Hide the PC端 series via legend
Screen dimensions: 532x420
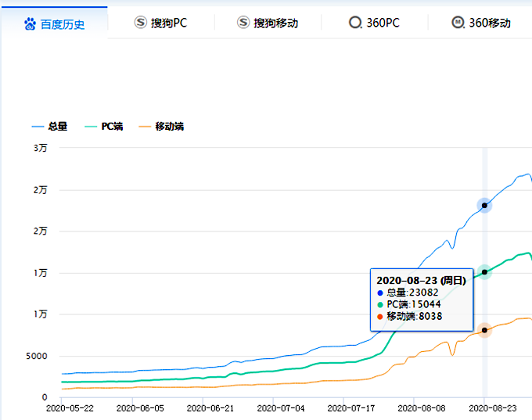click(x=104, y=126)
